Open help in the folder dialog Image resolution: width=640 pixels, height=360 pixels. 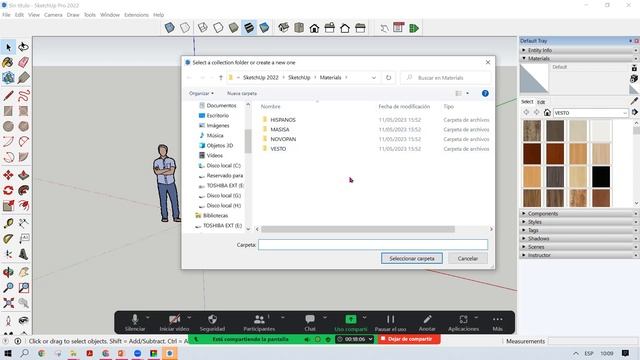tap(485, 93)
